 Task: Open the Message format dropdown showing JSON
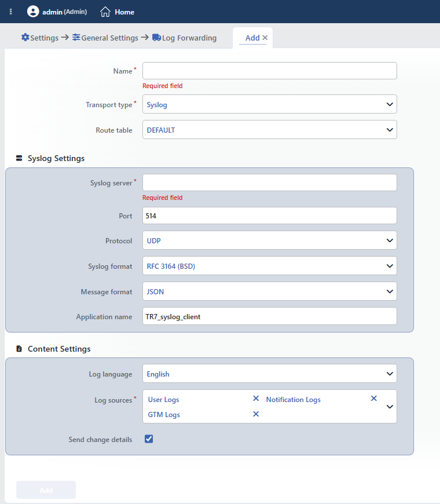(269, 291)
